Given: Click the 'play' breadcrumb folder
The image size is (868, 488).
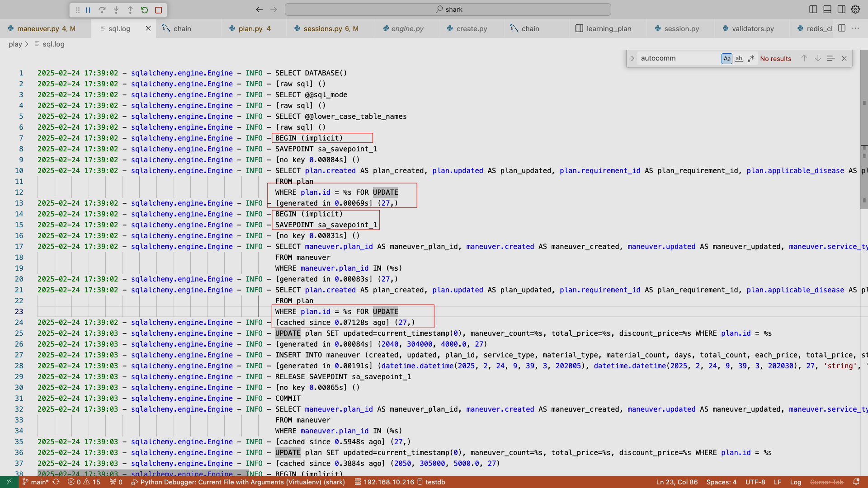Looking at the screenshot, I should tap(15, 44).
